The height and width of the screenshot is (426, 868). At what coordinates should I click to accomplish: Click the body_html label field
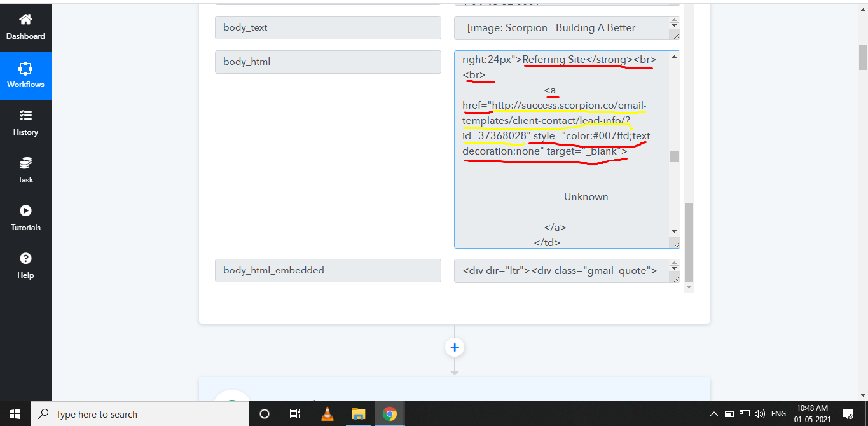[328, 62]
